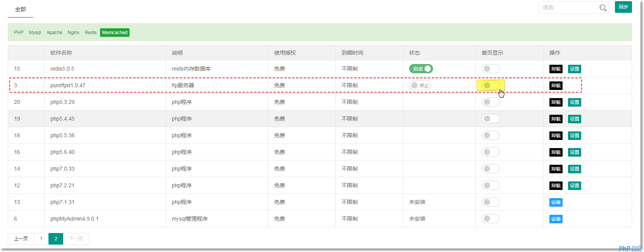The height and width of the screenshot is (252, 644).
Task: Select the Nginx category filter
Action: point(73,33)
